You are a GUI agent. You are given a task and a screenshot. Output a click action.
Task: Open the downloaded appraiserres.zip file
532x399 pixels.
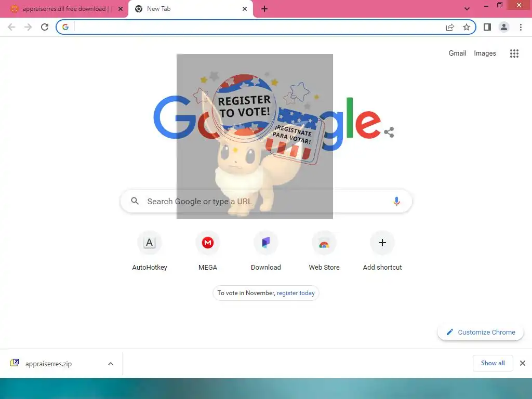[48, 364]
